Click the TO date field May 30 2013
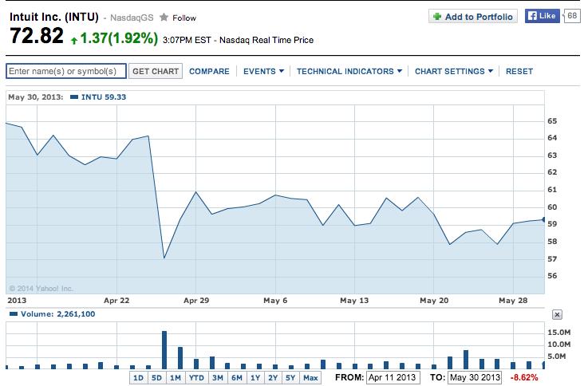 [x=475, y=377]
